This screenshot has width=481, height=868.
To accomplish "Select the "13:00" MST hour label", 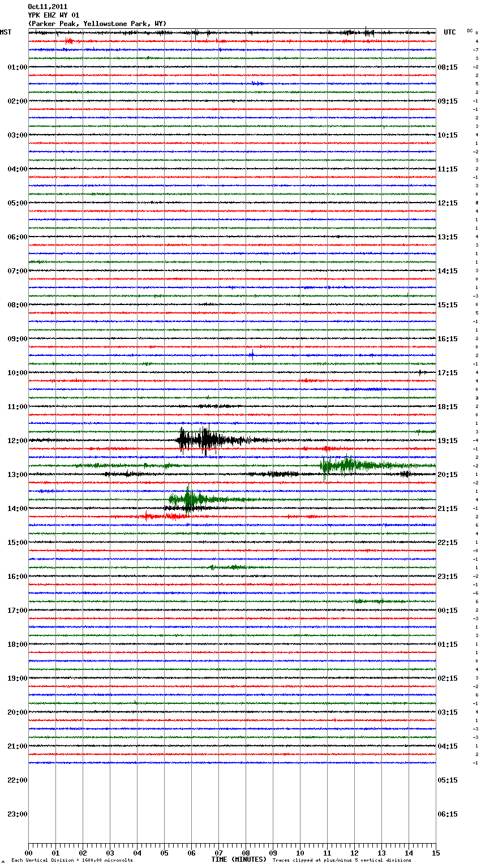I will (x=18, y=475).
